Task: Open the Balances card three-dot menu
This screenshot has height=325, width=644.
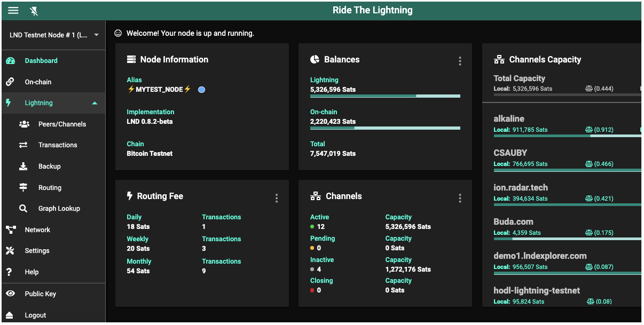Action: click(460, 61)
